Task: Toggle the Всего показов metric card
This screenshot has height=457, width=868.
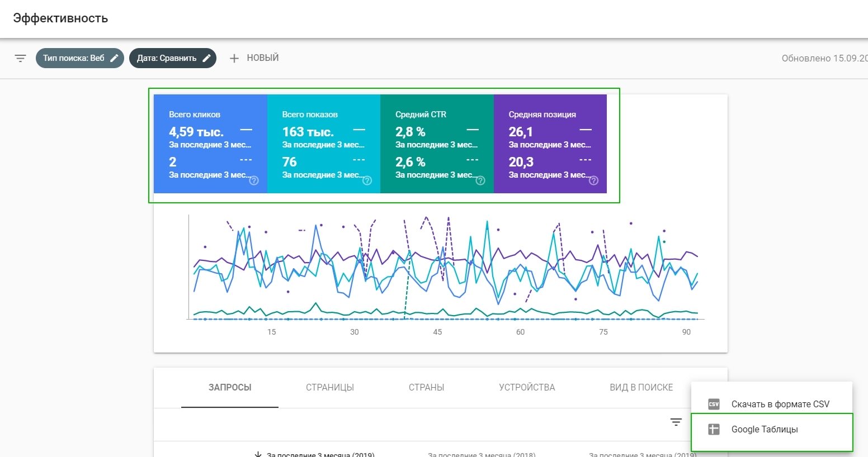Action: click(x=324, y=144)
